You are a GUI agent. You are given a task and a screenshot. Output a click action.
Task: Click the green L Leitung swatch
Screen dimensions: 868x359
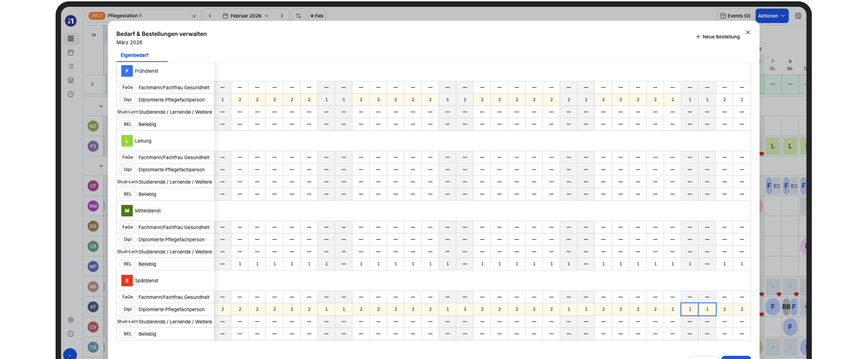[127, 141]
